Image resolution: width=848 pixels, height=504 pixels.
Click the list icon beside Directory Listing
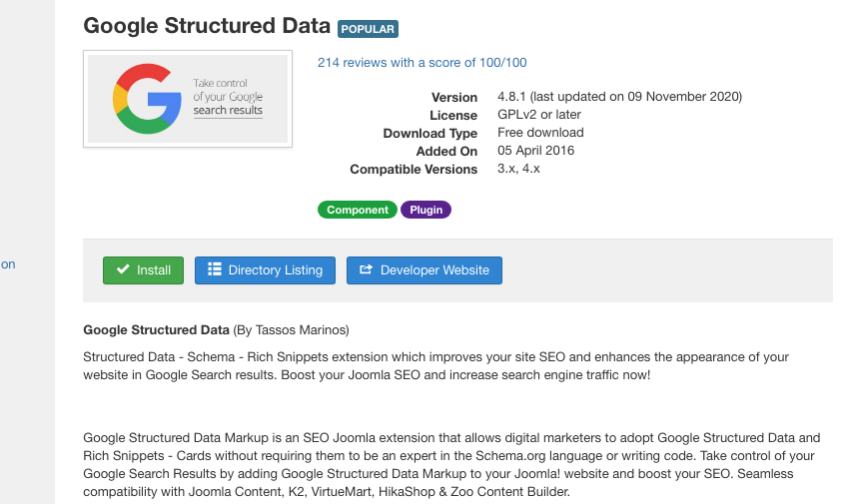click(215, 269)
